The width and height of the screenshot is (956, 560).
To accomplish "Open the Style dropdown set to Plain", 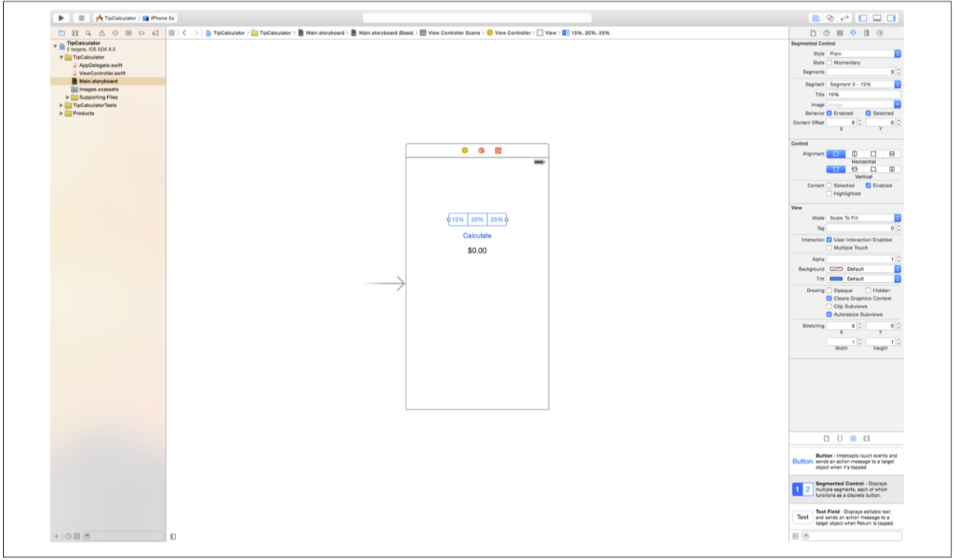I will (x=863, y=54).
